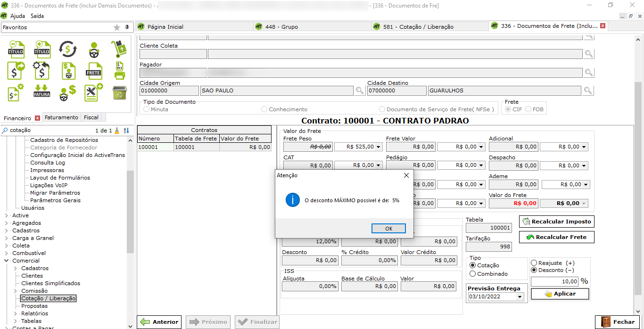Click the magnifier next to Cidade Destino

(x=588, y=90)
